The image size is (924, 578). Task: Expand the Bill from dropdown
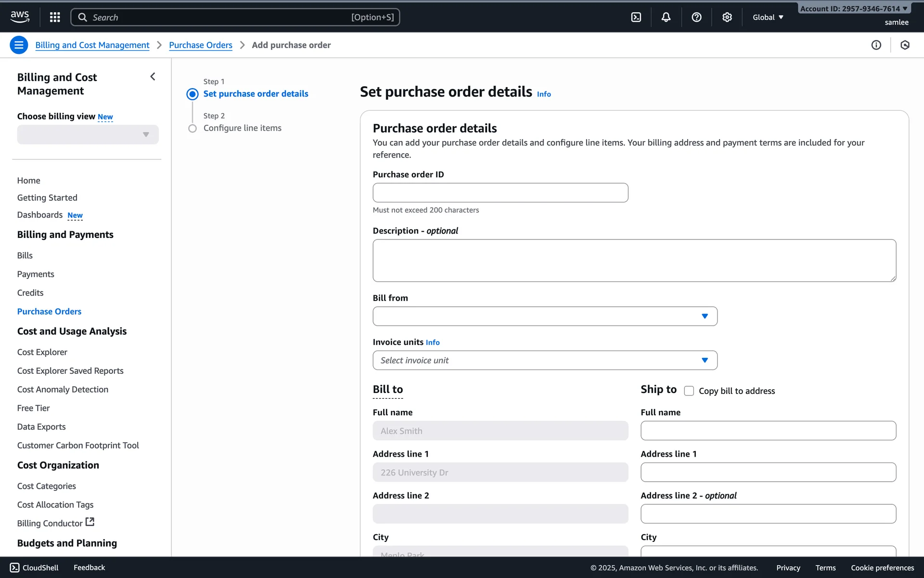coord(544,316)
